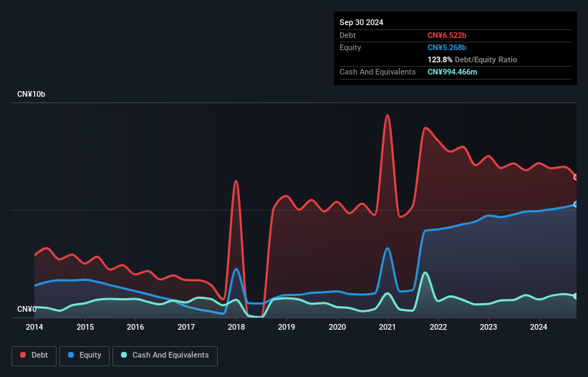Toggle the Cash And Equivalents legend button

point(165,355)
